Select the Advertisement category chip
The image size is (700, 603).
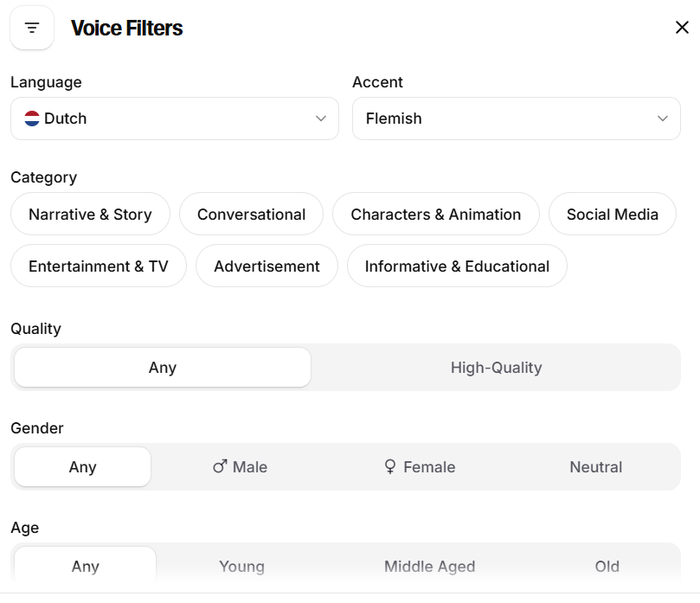[x=267, y=266]
